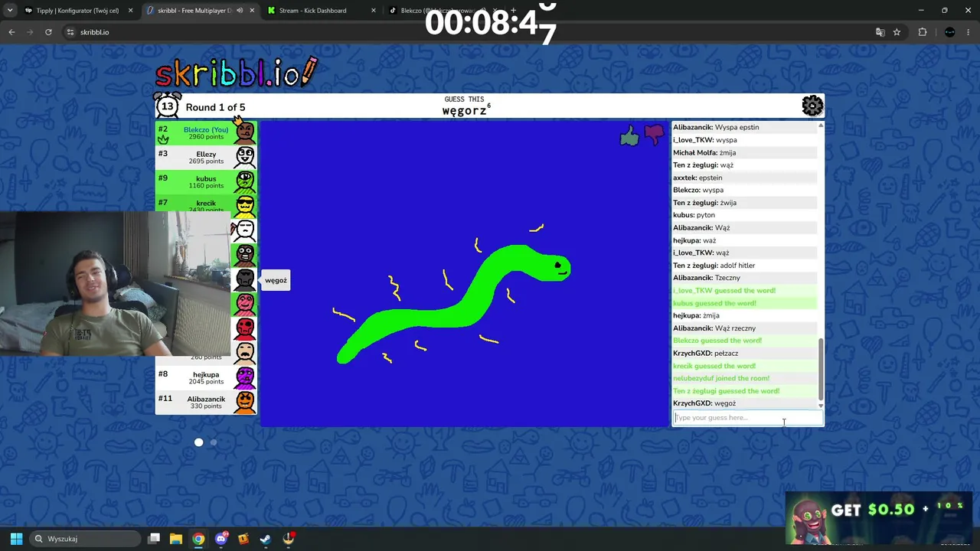Screen dimensions: 980x551
Task: Give the drawing a thumbs up
Action: pos(629,136)
